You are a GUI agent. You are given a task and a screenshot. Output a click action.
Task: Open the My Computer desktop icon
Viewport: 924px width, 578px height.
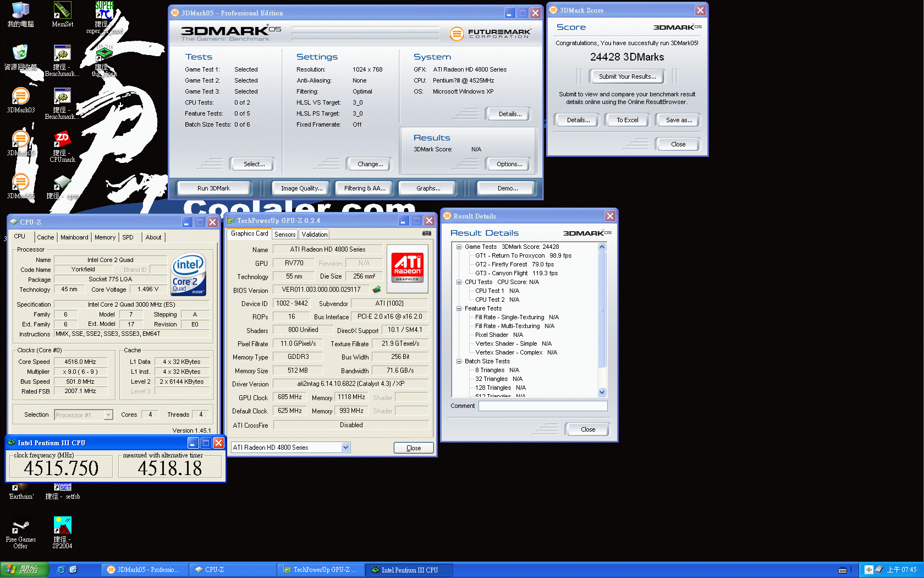click(x=20, y=14)
